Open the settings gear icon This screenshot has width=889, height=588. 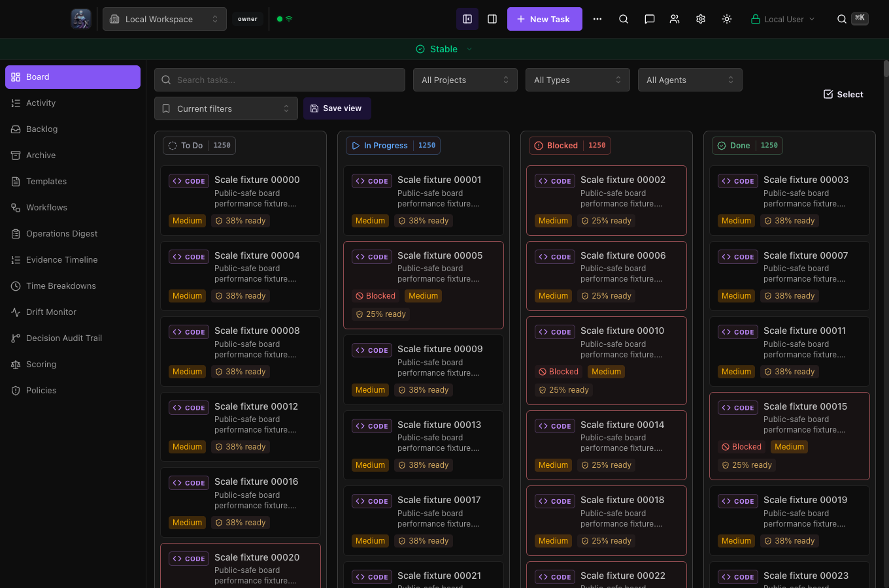point(701,19)
